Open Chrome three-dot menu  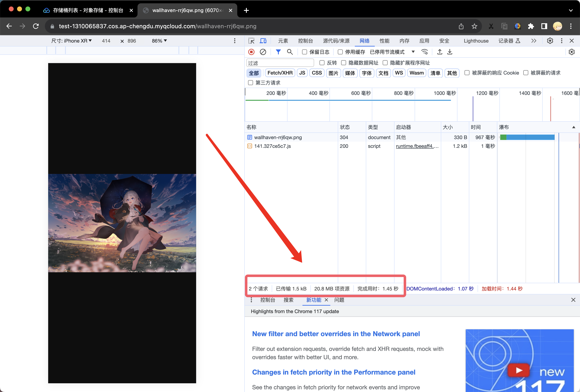coord(571,26)
